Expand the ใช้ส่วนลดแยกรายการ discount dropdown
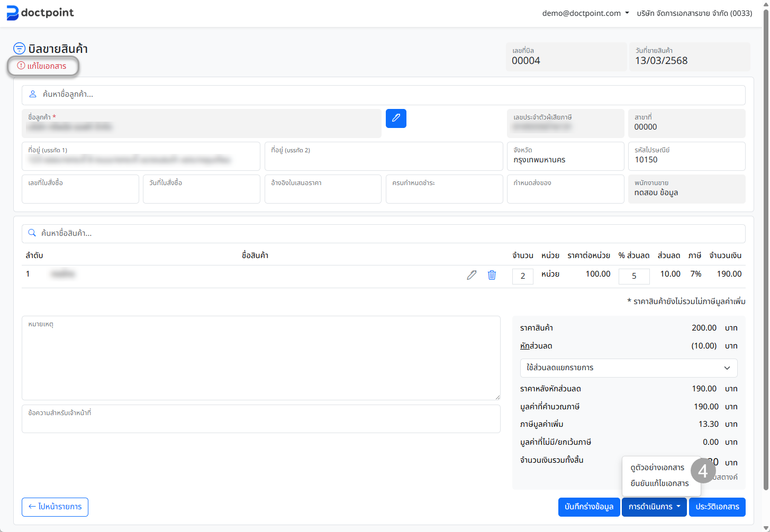 point(628,368)
